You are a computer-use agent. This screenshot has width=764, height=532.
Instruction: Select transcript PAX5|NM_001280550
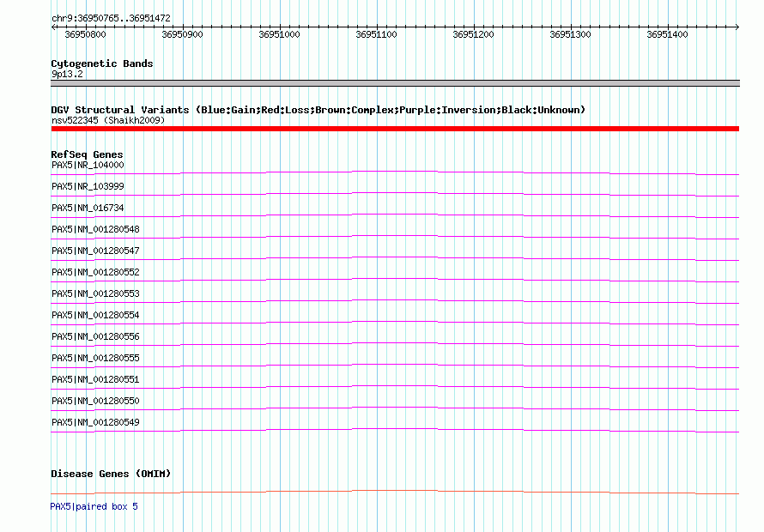pos(95,401)
